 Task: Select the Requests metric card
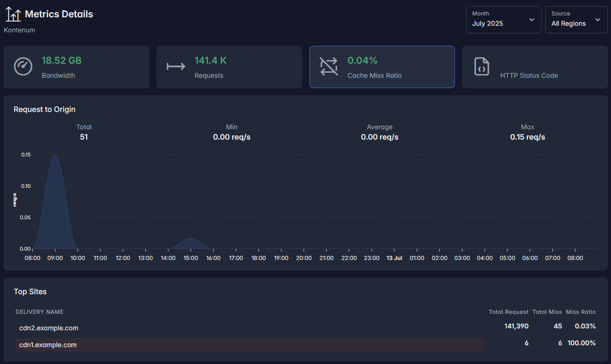[x=229, y=67]
